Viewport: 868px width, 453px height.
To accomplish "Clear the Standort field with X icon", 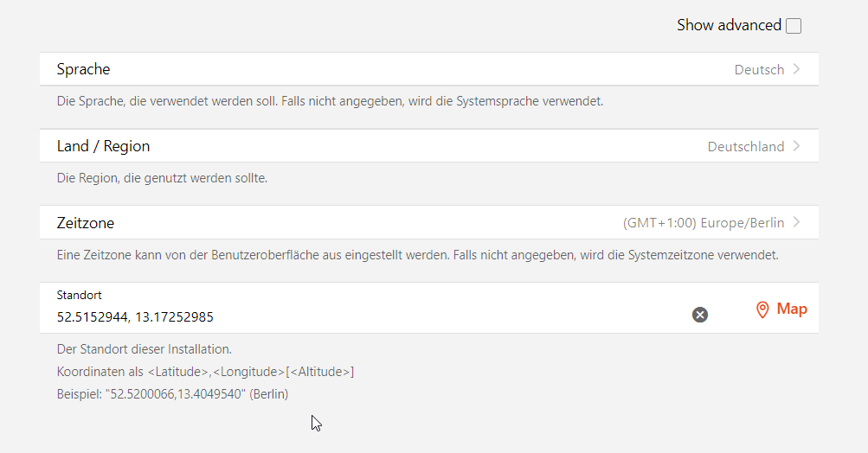I will tap(700, 315).
